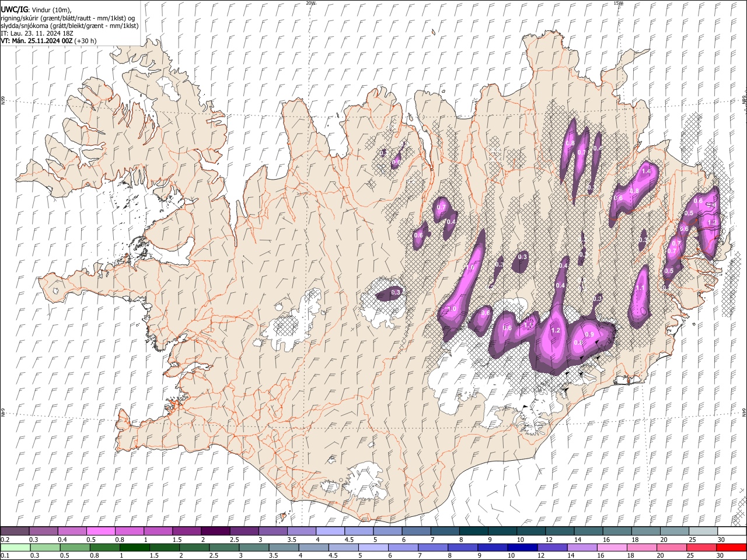Click the light periwinkle swatch between 4 and 4.5, upper legend row
This screenshot has width=747, height=560.
(330, 531)
